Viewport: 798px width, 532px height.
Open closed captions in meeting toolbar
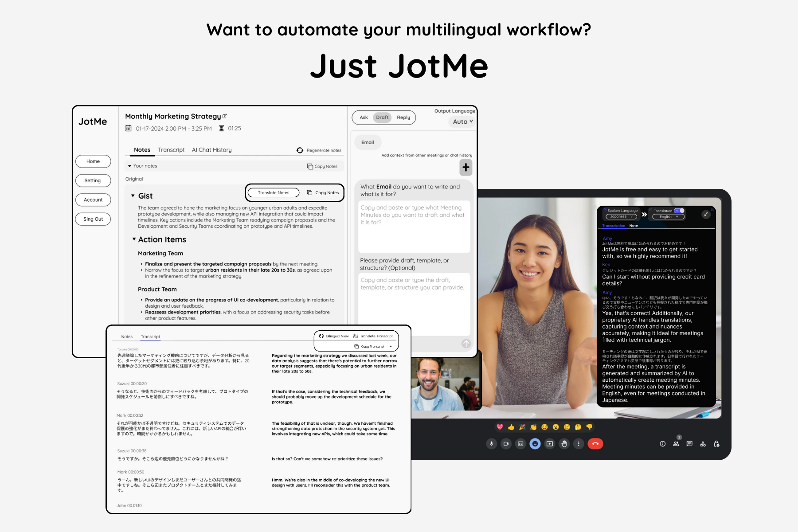520,444
